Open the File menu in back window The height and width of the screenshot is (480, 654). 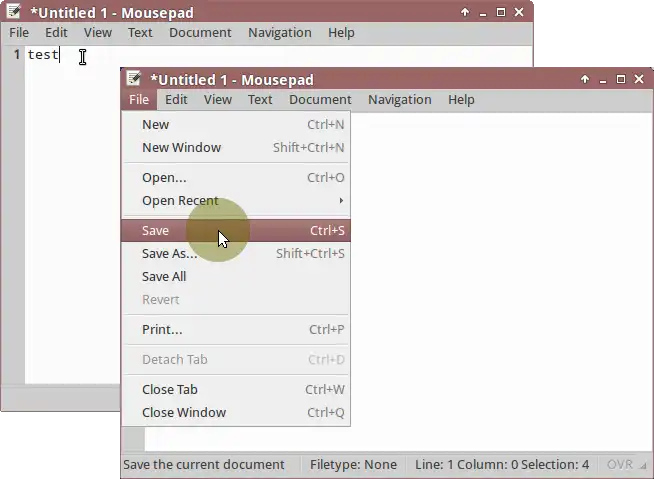click(19, 33)
